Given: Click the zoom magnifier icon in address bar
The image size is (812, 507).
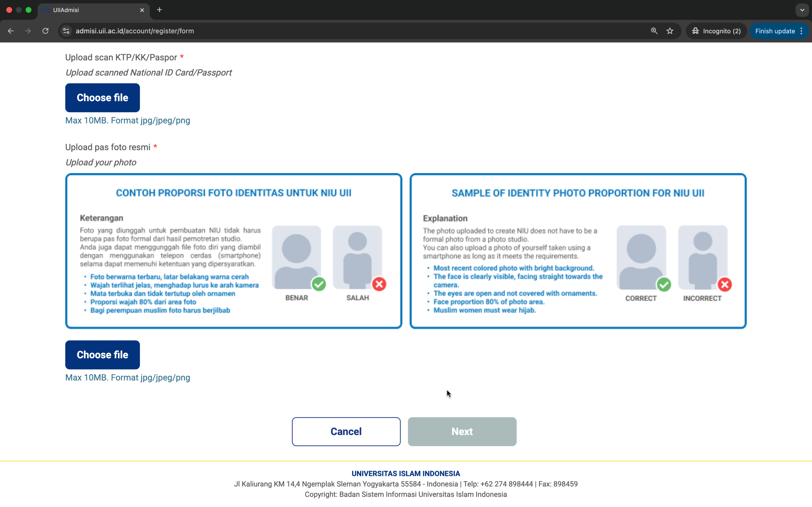Looking at the screenshot, I should [654, 31].
